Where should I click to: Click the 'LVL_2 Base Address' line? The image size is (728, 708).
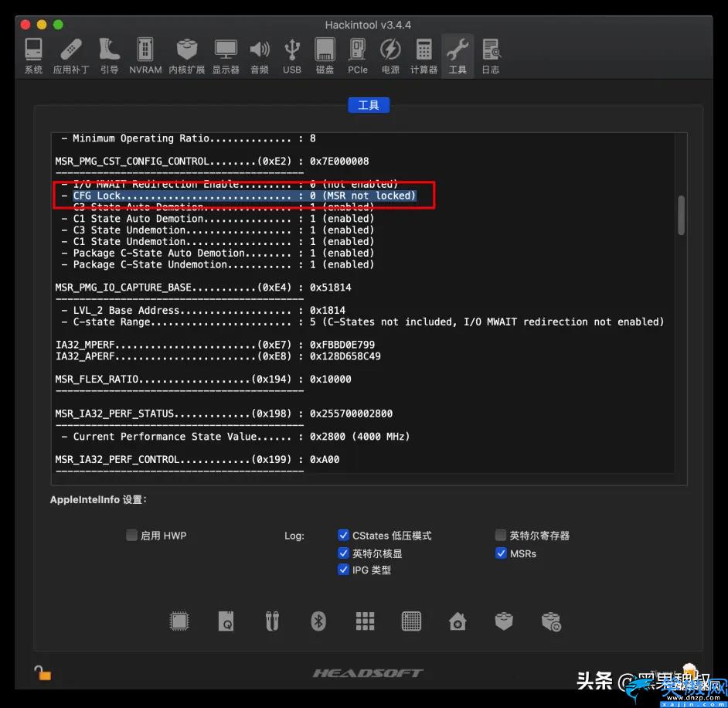(203, 310)
